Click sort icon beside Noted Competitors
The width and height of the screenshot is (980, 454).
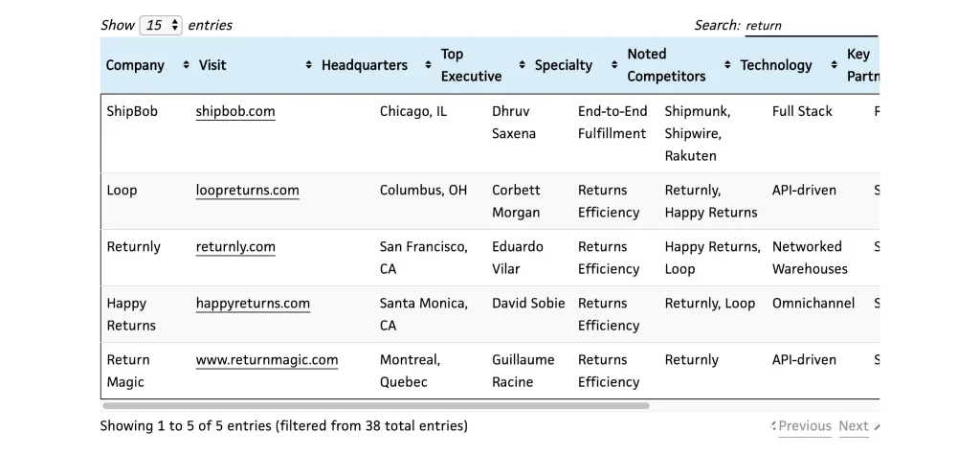[x=727, y=65]
